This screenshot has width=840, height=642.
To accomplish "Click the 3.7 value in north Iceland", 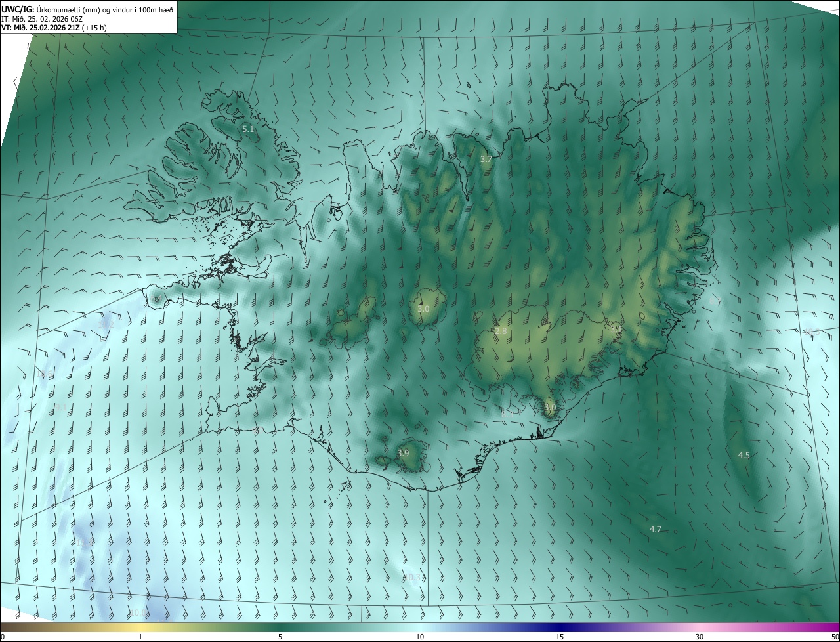I will [486, 160].
